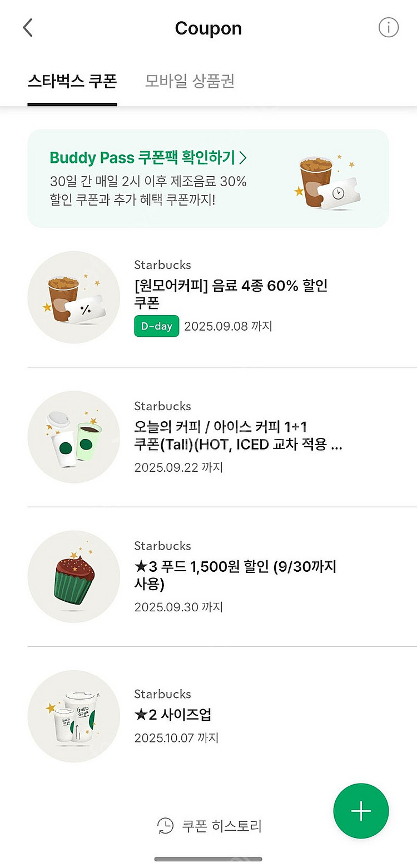Switch to 모바일 상품권 tab
This screenshot has height=868, width=417.
point(190,81)
